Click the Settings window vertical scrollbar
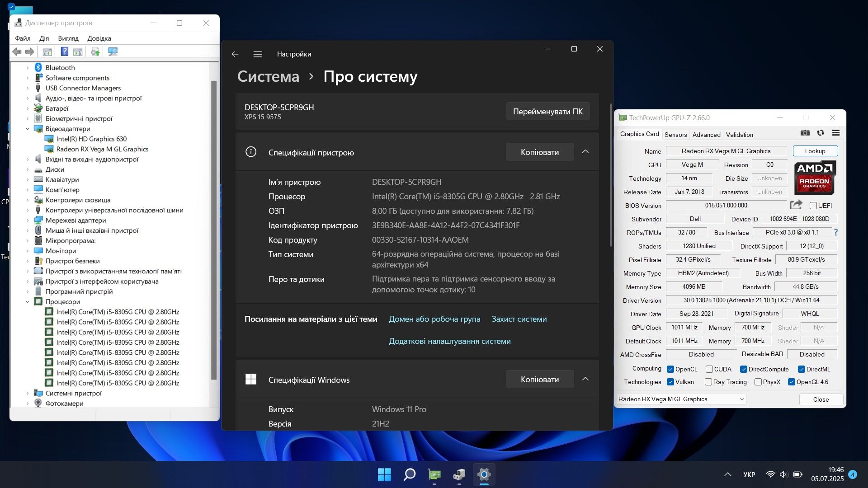This screenshot has width=868, height=488. (x=611, y=175)
